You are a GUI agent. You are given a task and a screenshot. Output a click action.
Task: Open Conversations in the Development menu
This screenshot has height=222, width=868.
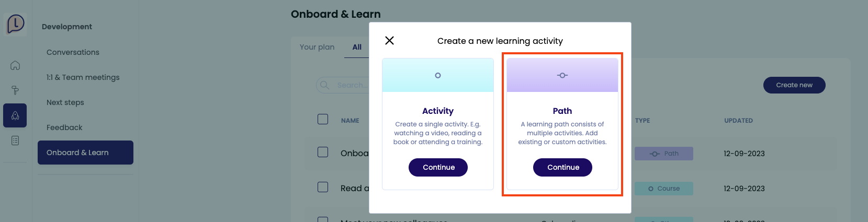coord(73,52)
